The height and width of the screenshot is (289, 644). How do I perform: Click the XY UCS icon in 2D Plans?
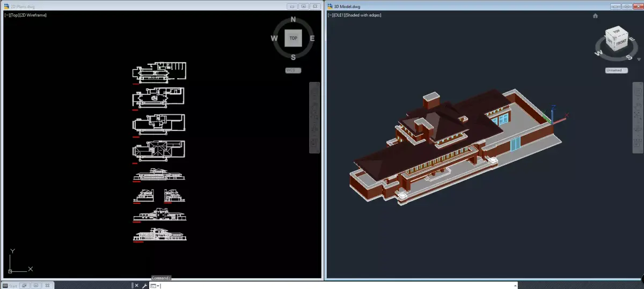[x=20, y=261]
